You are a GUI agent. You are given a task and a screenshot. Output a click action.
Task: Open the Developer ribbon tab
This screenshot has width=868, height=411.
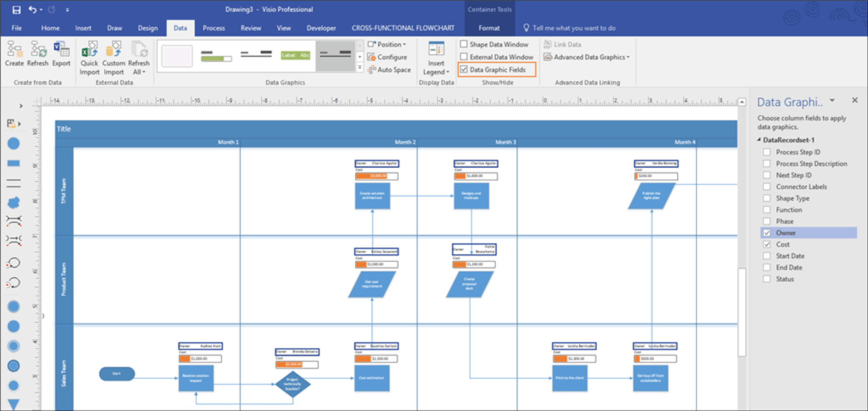pos(321,28)
